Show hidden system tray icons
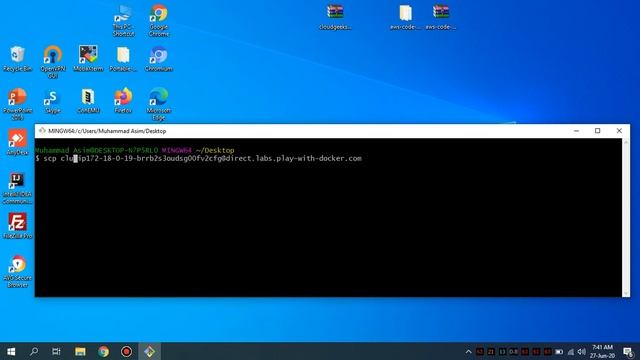This screenshot has height=360, width=640. tap(469, 352)
